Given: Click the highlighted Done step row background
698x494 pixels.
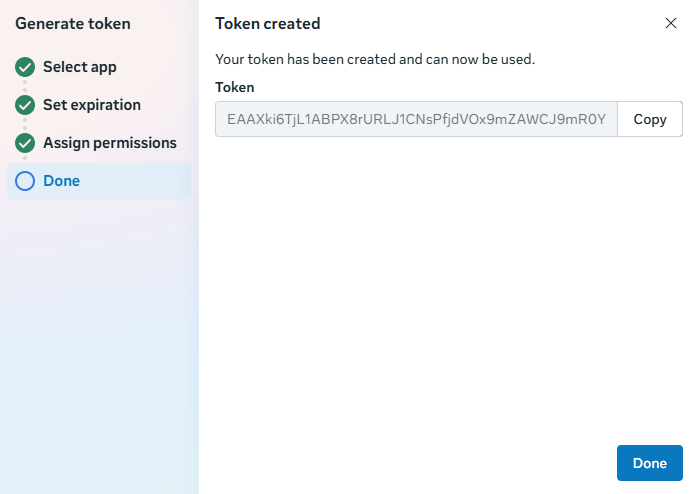Looking at the screenshot, I should [99, 181].
